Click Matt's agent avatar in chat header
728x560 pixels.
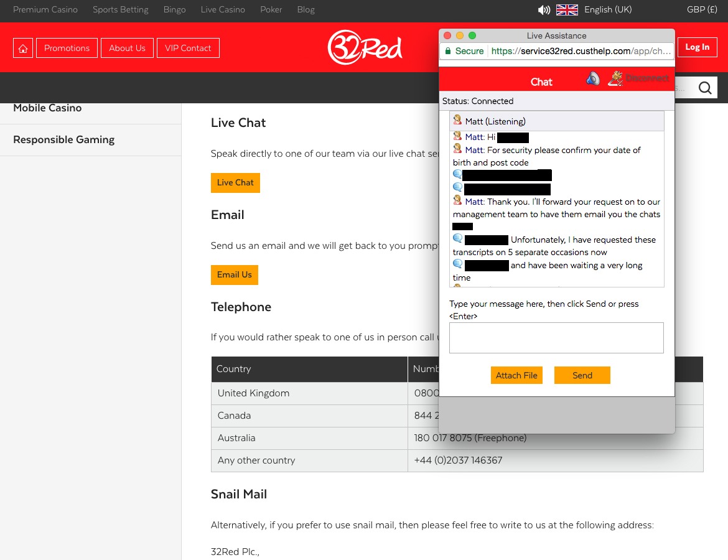click(x=457, y=120)
